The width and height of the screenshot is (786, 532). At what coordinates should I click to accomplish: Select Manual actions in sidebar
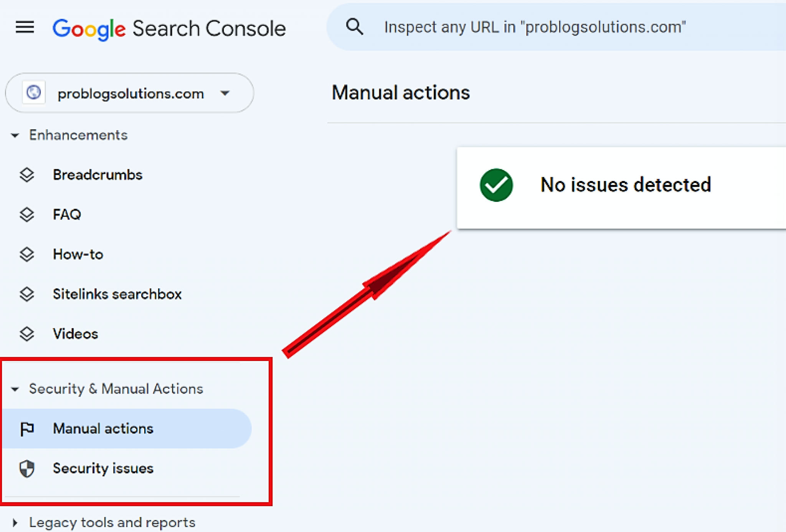(x=127, y=428)
